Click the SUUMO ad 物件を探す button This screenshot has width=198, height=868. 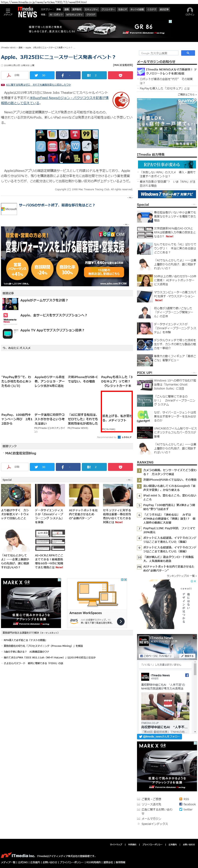(x=185, y=144)
